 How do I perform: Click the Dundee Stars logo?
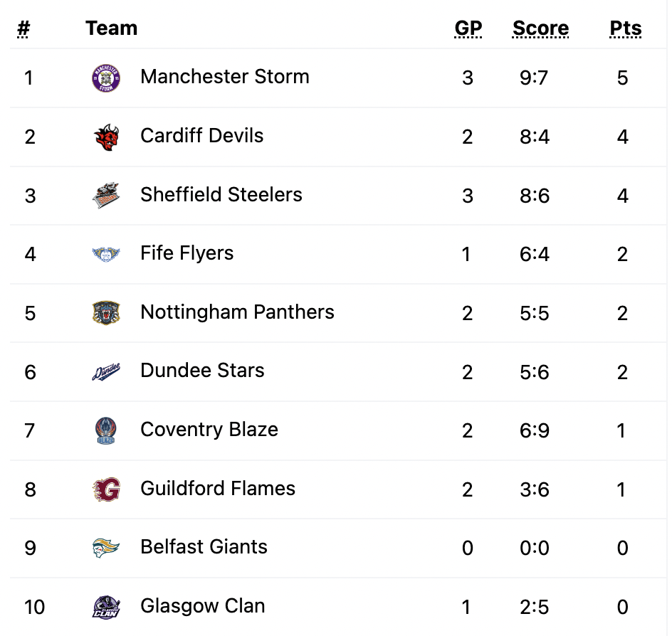[x=106, y=372]
